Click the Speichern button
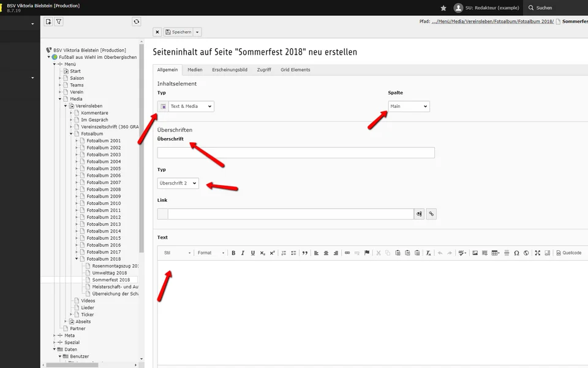Viewport: 588px width, 368px height. (x=178, y=32)
